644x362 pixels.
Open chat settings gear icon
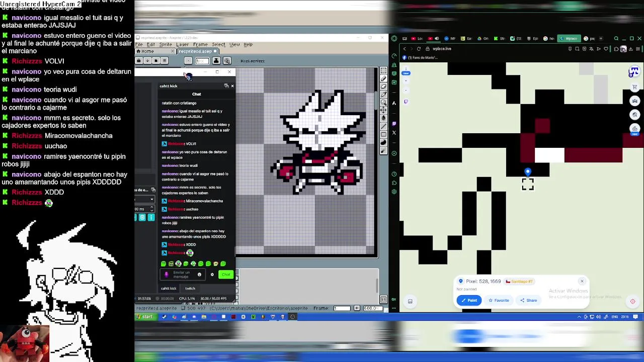pos(212,275)
